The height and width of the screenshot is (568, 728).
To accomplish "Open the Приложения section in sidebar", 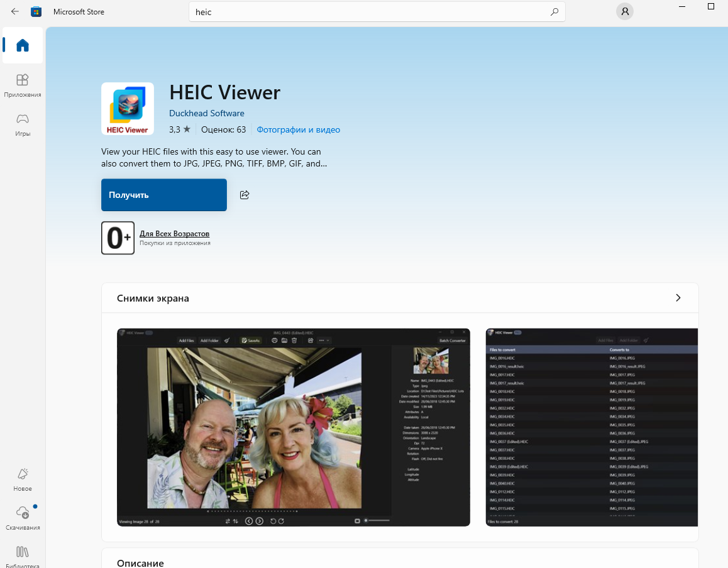I will [x=23, y=85].
